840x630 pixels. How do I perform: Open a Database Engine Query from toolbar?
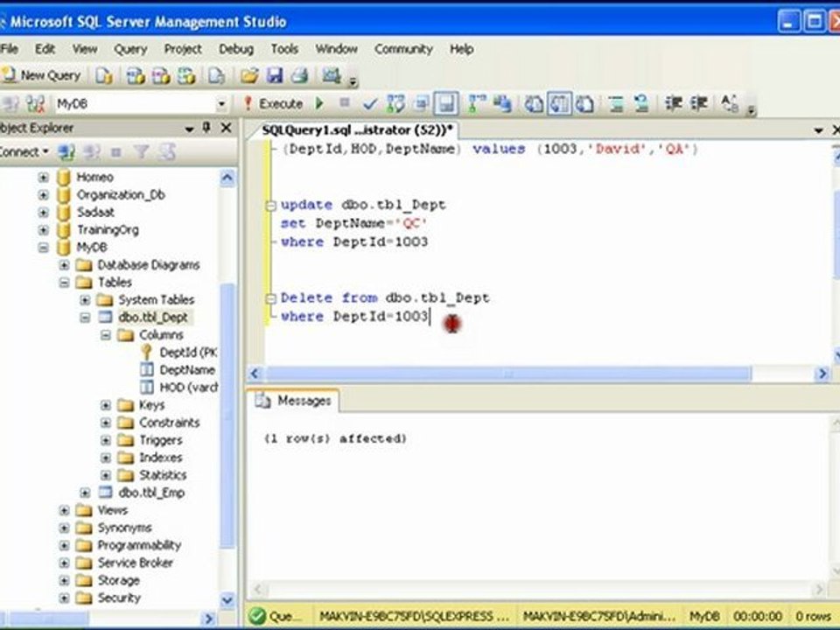[104, 76]
